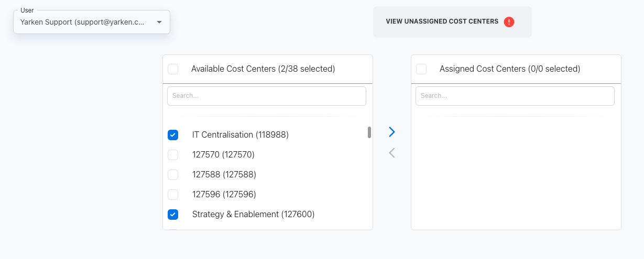Check the 127596 cost center checkbox
Viewport: 644px width, 259px height.
coord(173,195)
